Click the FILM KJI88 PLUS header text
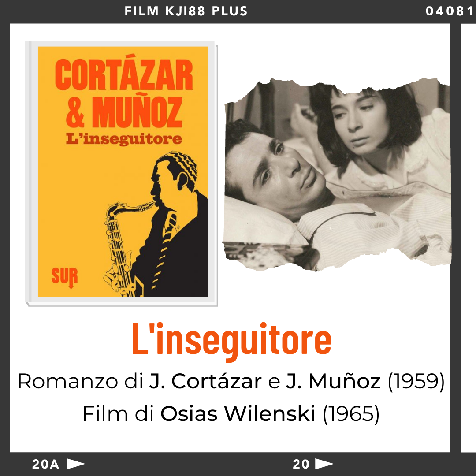476x476 pixels. (186, 11)
